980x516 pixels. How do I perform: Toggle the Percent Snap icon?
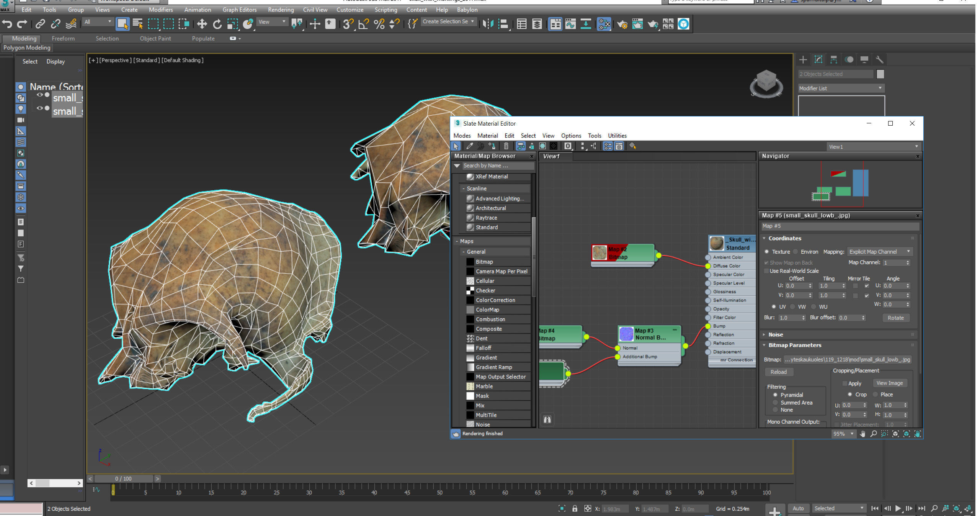[x=379, y=24]
